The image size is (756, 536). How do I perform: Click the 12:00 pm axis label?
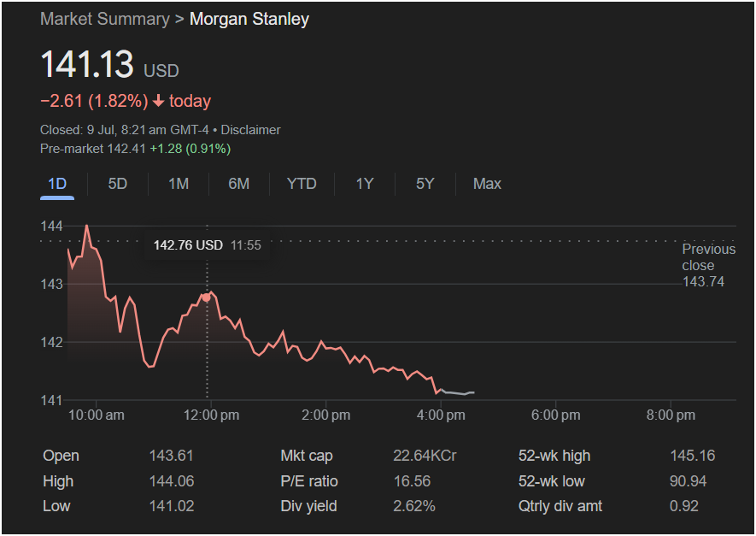point(211,415)
